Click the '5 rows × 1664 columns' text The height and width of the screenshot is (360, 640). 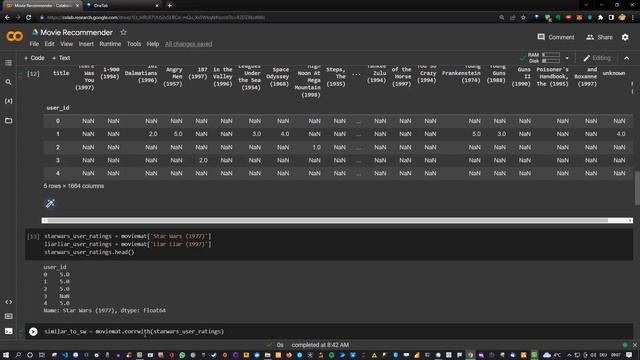coord(74,186)
